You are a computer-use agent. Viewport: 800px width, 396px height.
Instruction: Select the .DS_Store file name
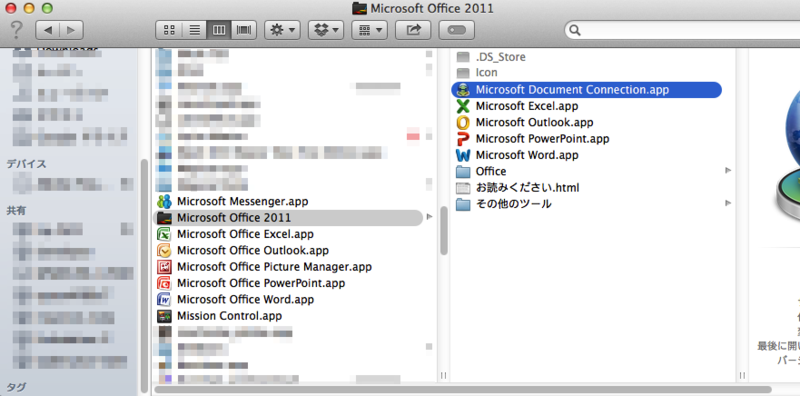501,57
